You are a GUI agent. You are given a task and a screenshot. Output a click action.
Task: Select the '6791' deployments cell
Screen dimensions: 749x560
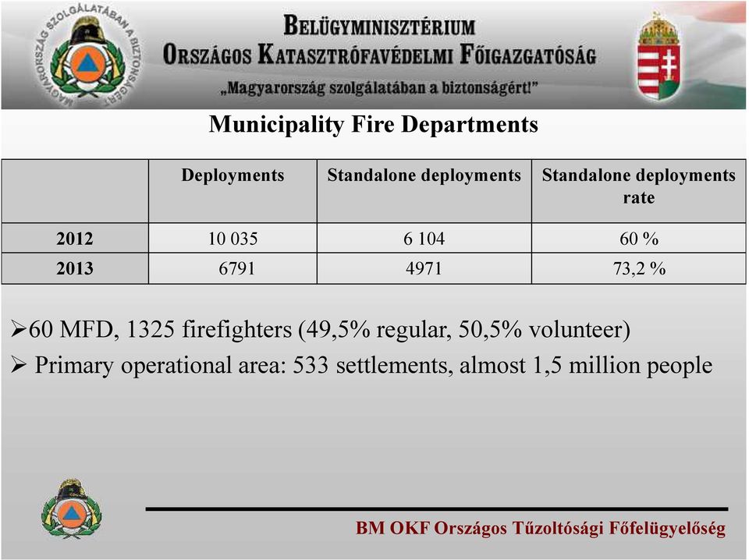233,268
